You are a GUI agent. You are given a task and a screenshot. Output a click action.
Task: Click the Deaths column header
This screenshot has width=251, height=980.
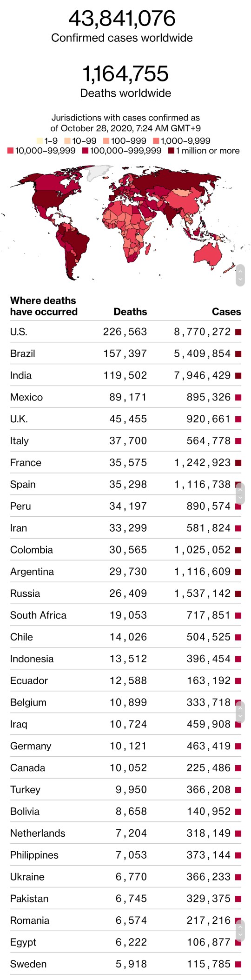point(130,312)
